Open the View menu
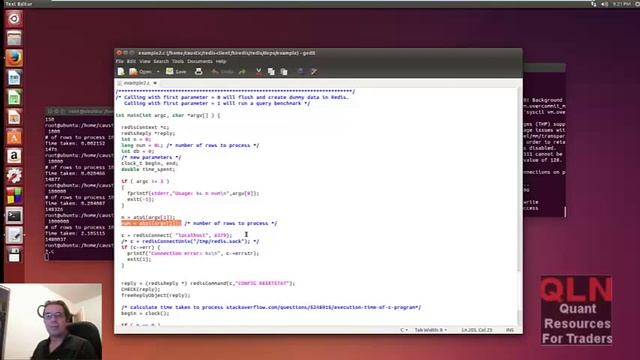The width and height of the screenshot is (640, 360). (145, 61)
